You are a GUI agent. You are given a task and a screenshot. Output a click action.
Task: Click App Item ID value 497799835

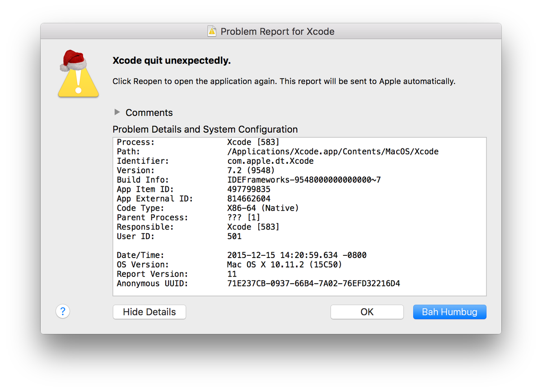(248, 189)
